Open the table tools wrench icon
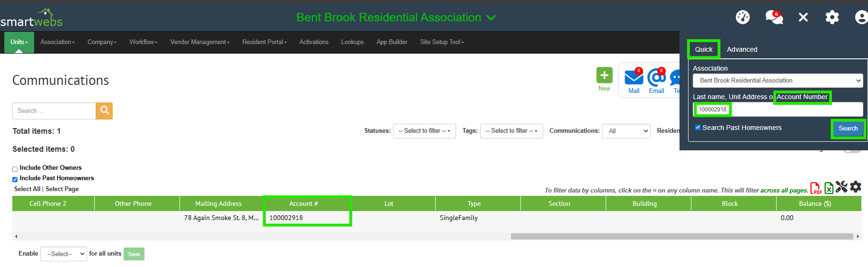Viewport: 868px width, 267px height. 841,187
